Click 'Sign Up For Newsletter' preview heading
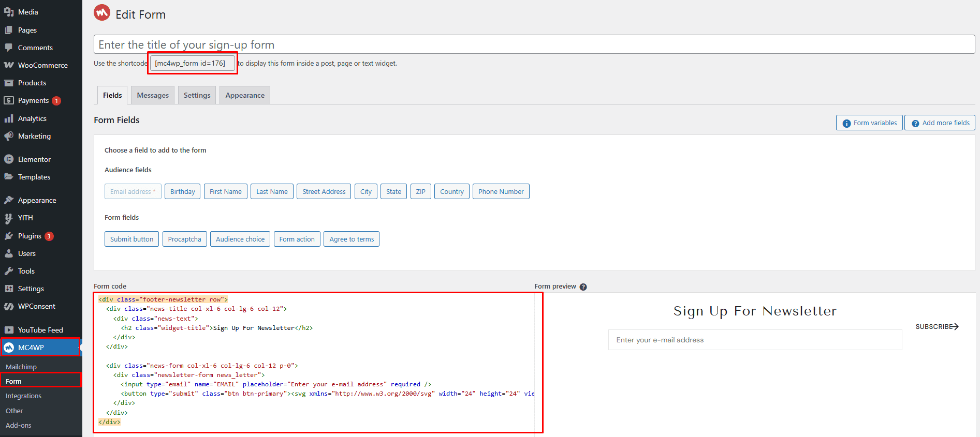This screenshot has height=437, width=980. [755, 311]
